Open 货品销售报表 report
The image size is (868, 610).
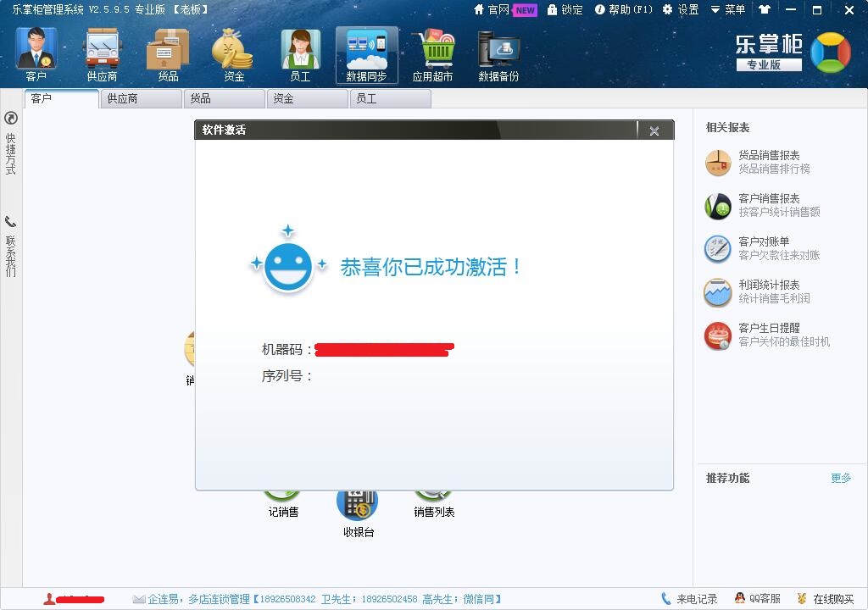click(x=757, y=162)
